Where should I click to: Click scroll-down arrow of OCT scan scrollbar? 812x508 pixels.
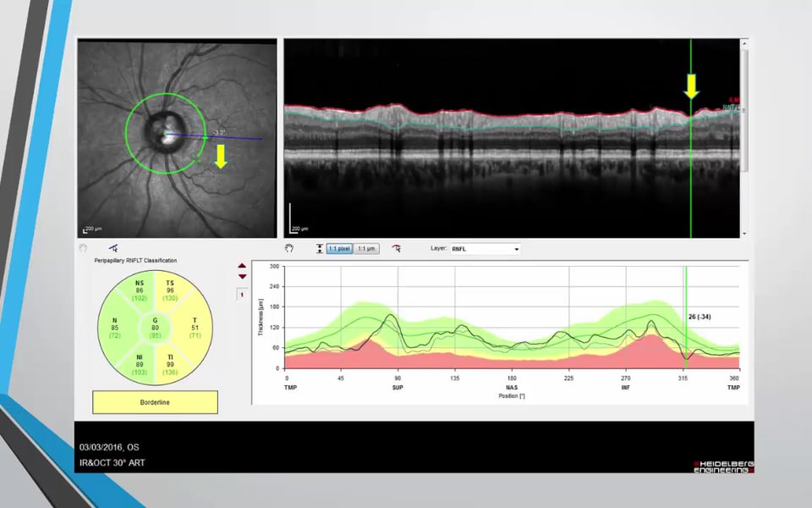(744, 234)
